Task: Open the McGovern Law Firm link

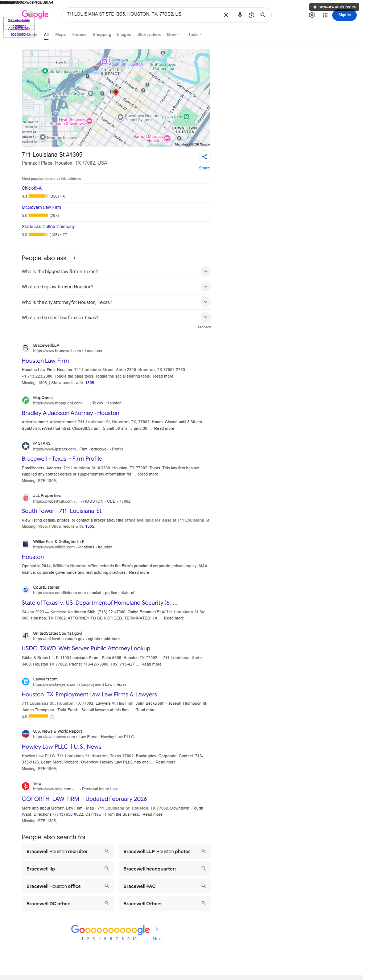Action: (x=42, y=210)
